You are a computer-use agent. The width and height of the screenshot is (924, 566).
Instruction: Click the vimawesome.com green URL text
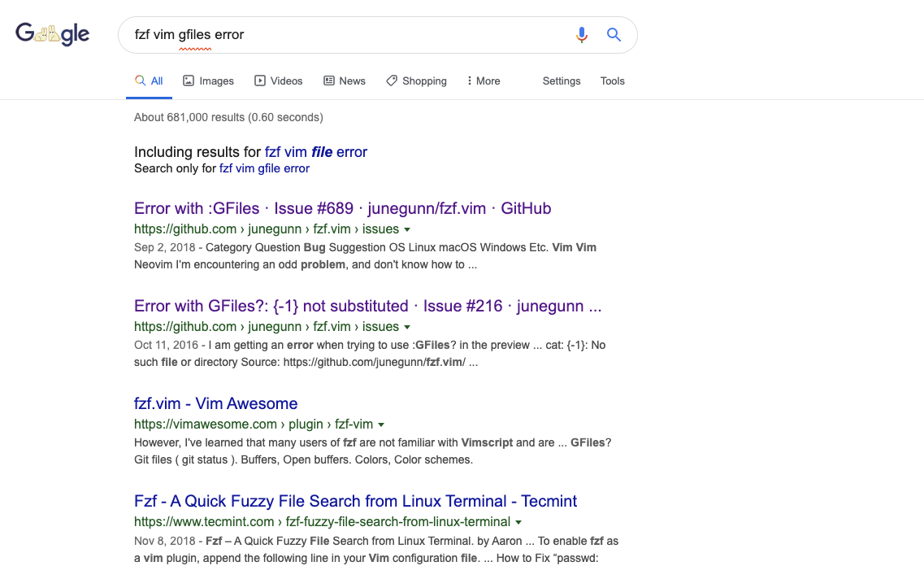[x=254, y=424]
